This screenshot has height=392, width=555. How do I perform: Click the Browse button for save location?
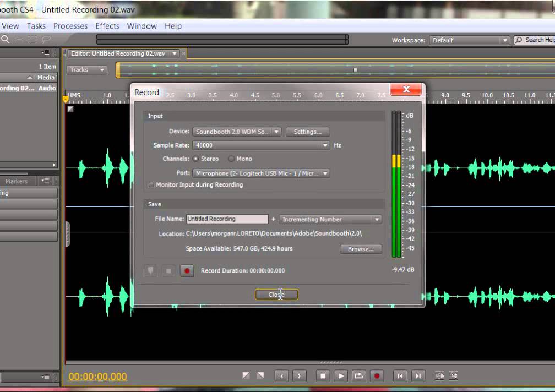(361, 249)
